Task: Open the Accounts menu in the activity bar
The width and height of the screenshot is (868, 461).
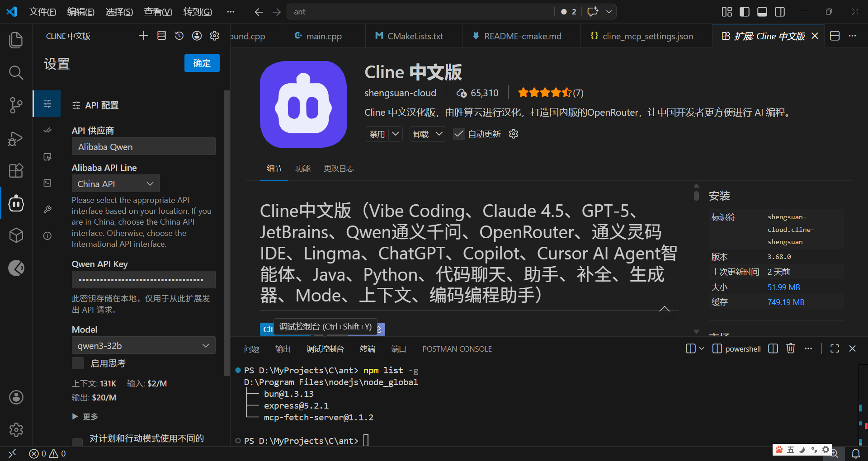Action: point(16,397)
